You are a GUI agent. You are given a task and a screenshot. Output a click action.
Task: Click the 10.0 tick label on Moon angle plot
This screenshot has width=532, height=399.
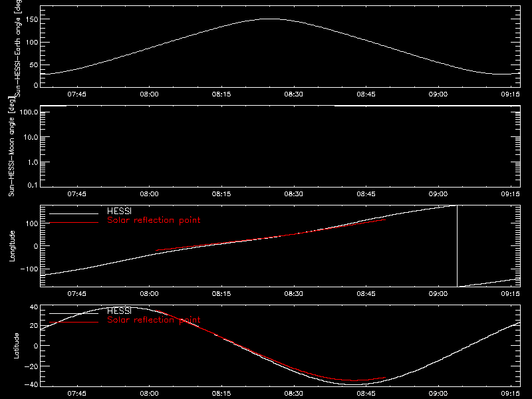click(x=31, y=137)
